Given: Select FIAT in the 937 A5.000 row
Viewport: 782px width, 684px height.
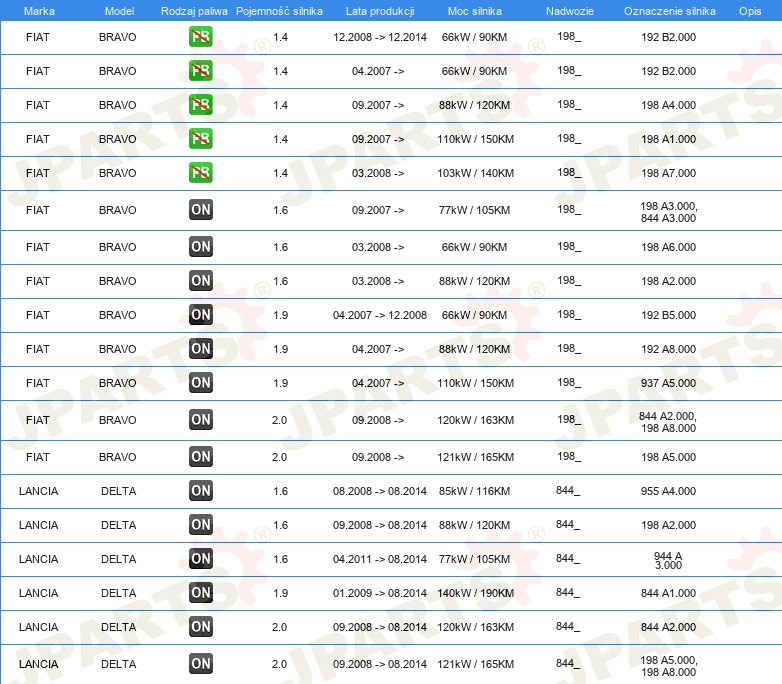Looking at the screenshot, I should [38, 383].
